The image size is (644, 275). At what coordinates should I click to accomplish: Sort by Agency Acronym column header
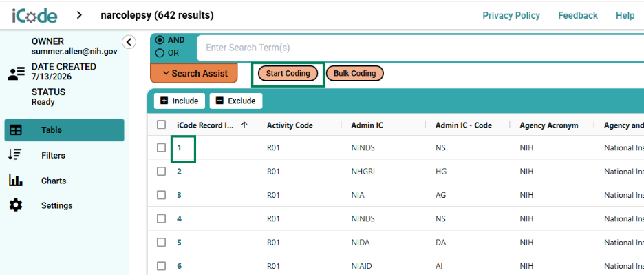549,125
